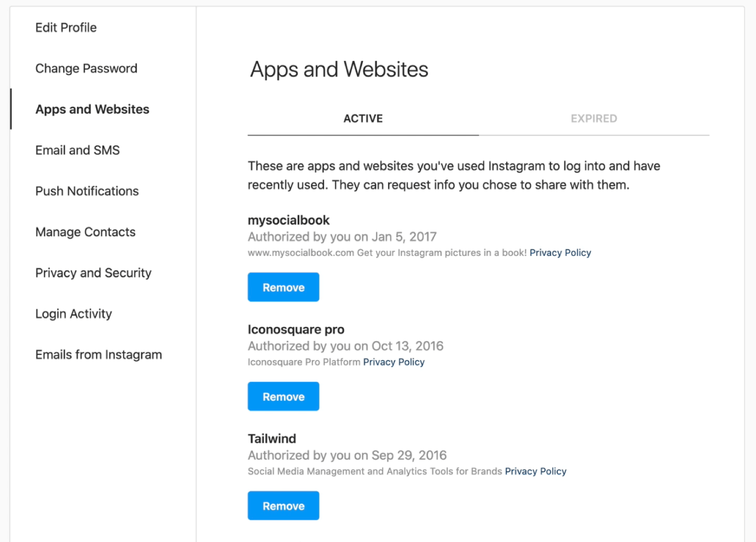Open Emails from Instagram page
Viewport: 756px width, 542px height.
(x=99, y=355)
